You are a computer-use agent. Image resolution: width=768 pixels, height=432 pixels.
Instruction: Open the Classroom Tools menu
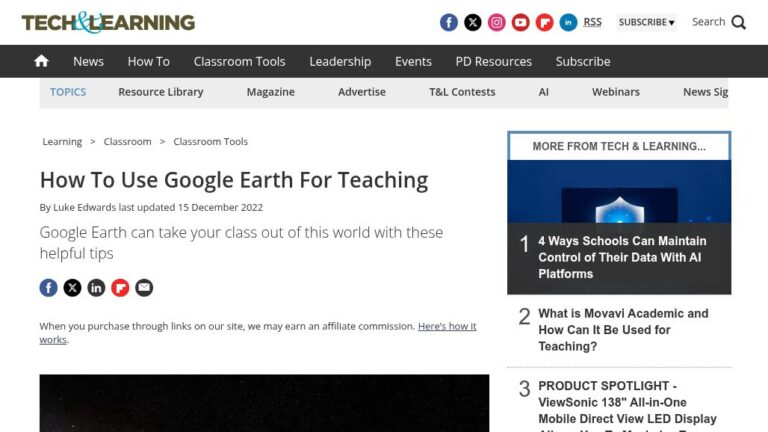coord(239,61)
